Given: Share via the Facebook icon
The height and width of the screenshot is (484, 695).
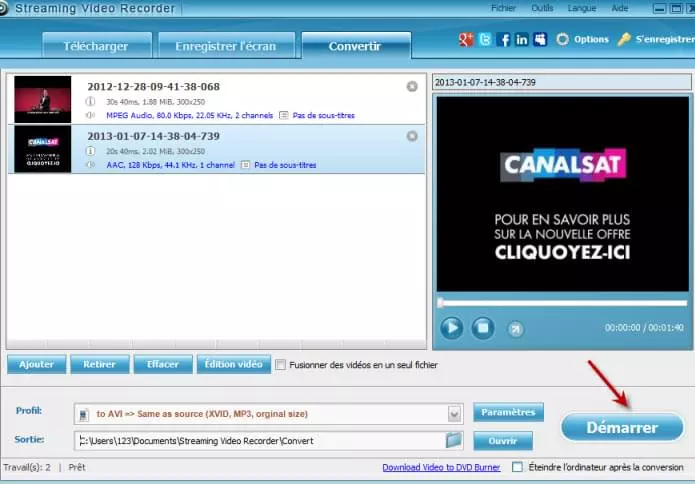Looking at the screenshot, I should pos(503,39).
